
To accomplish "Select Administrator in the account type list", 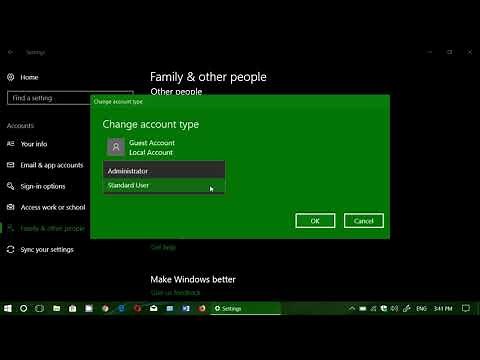I will pyautogui.click(x=164, y=171).
